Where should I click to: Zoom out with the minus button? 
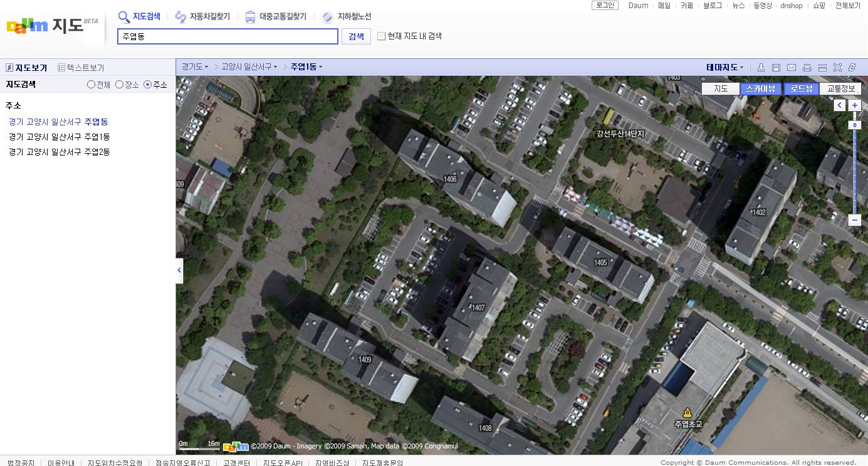[854, 220]
